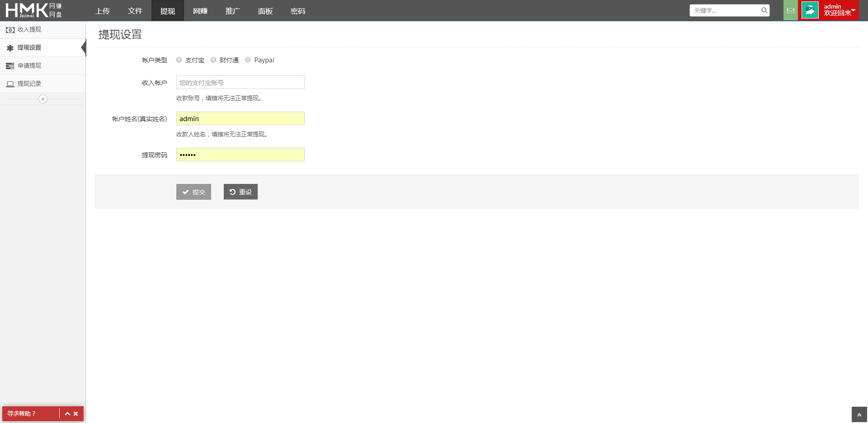Focus the 收入帐户 input field
Image resolution: width=868 pixels, height=423 pixels.
(x=241, y=82)
